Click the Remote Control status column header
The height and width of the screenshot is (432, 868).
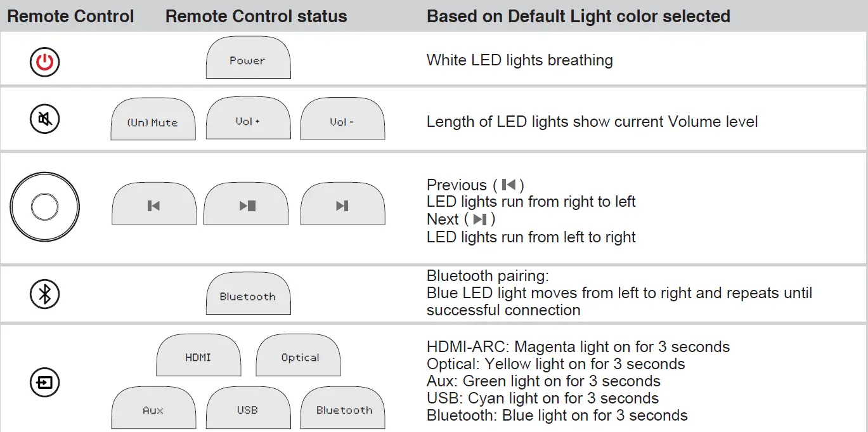coord(256,16)
